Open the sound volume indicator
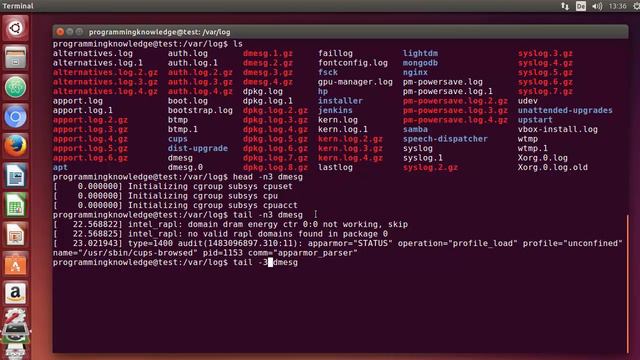The width and height of the screenshot is (640, 360). point(597,6)
